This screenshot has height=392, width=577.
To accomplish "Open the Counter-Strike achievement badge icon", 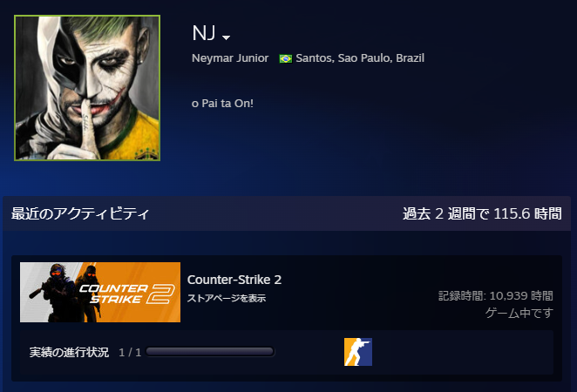I will (x=358, y=352).
